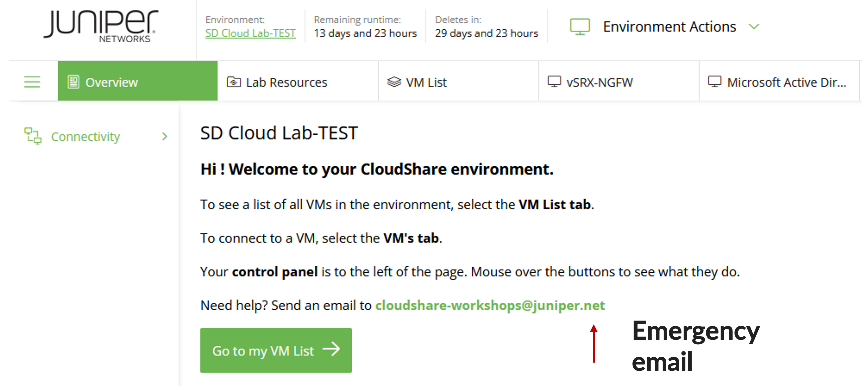Click the Connectivity network icon
Image resolution: width=868 pixels, height=391 pixels.
click(33, 136)
